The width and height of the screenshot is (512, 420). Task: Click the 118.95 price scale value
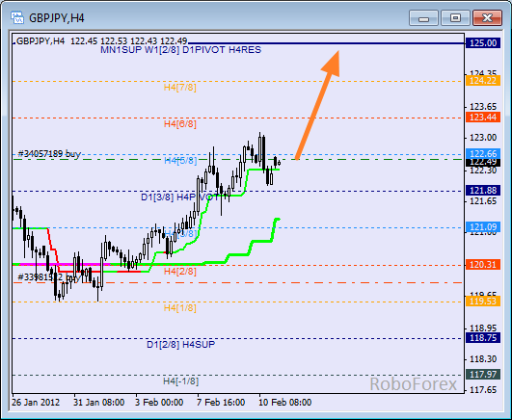pyautogui.click(x=483, y=328)
